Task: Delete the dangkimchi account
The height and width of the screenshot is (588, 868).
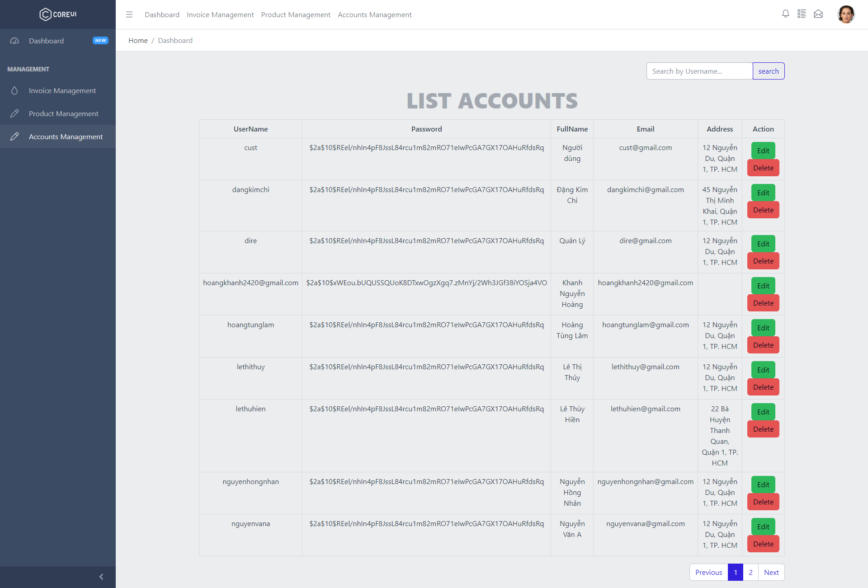Action: 763,210
